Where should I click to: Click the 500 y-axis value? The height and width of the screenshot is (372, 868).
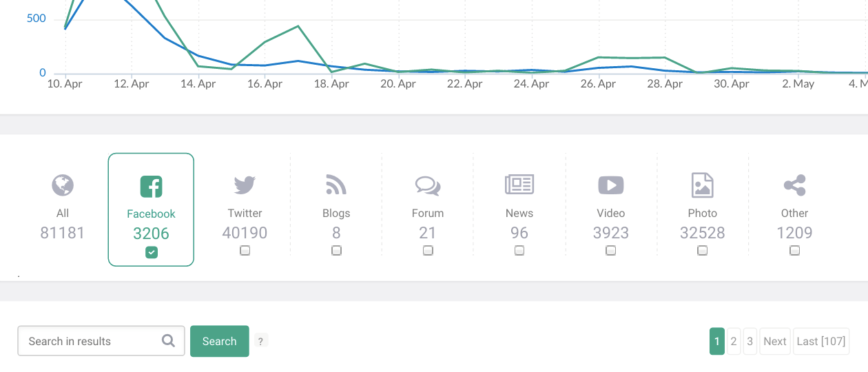coord(37,18)
